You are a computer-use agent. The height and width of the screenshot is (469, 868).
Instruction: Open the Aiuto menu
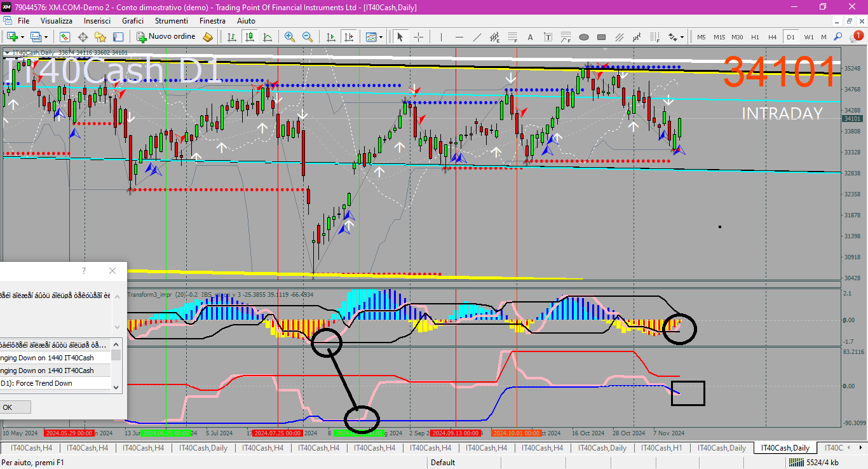(246, 21)
